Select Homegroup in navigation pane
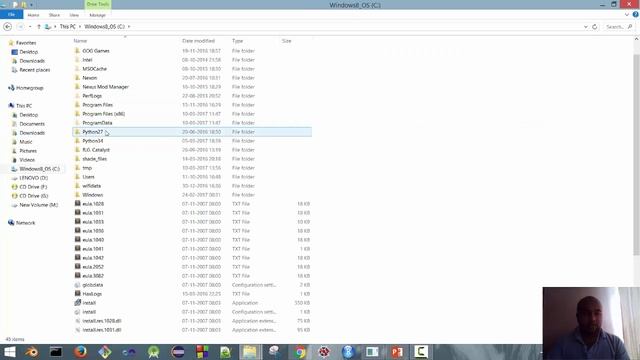Screen dimensions: 640x360 coord(29,88)
